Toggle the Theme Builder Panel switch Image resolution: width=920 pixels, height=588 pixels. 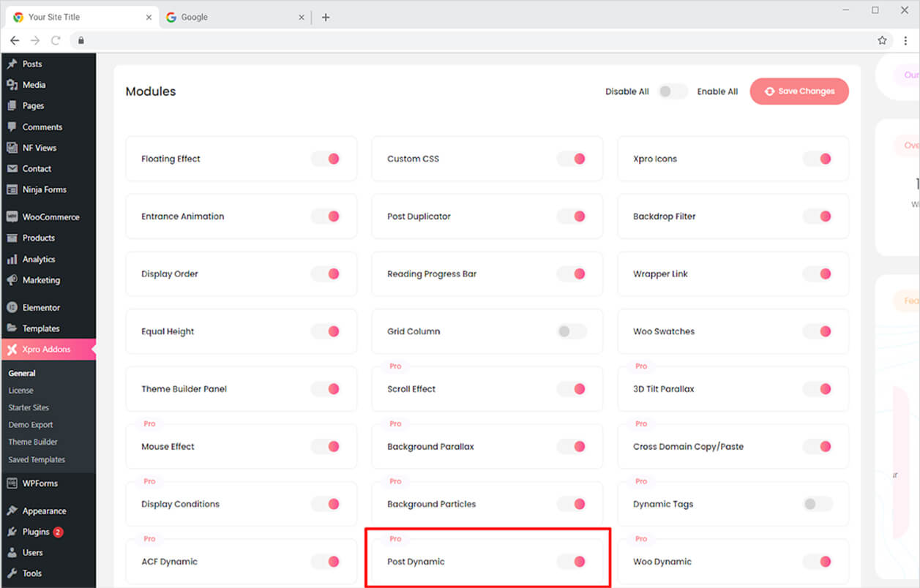click(x=326, y=389)
